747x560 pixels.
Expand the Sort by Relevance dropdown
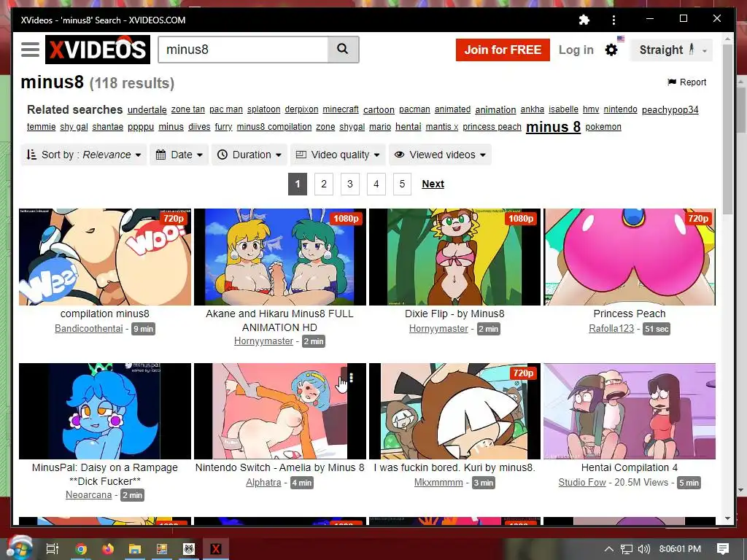point(84,155)
